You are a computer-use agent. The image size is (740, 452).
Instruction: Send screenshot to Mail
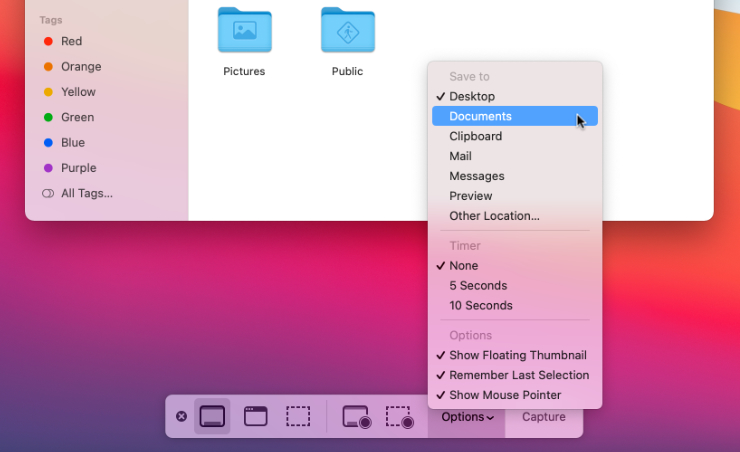515,156
